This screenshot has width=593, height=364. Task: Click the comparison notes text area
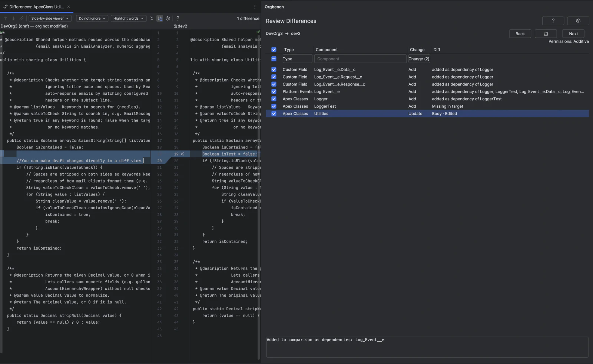coord(427,347)
